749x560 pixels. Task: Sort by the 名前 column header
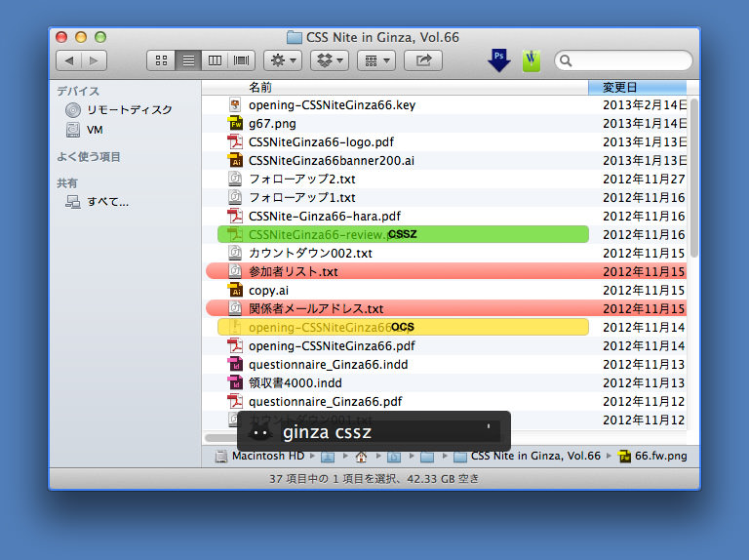point(395,88)
